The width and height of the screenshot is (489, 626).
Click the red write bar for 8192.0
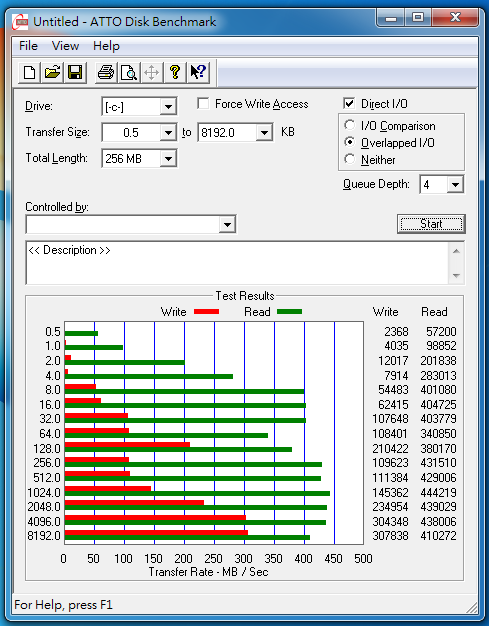156,533
